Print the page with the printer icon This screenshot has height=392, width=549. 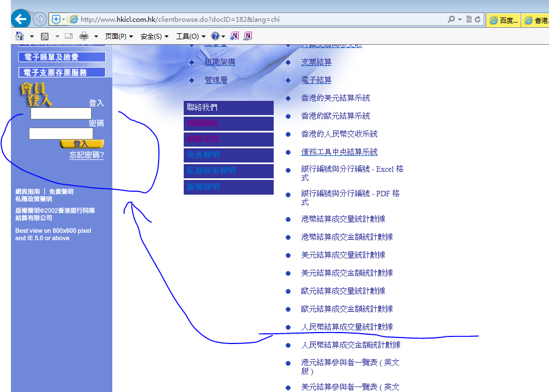[83, 36]
